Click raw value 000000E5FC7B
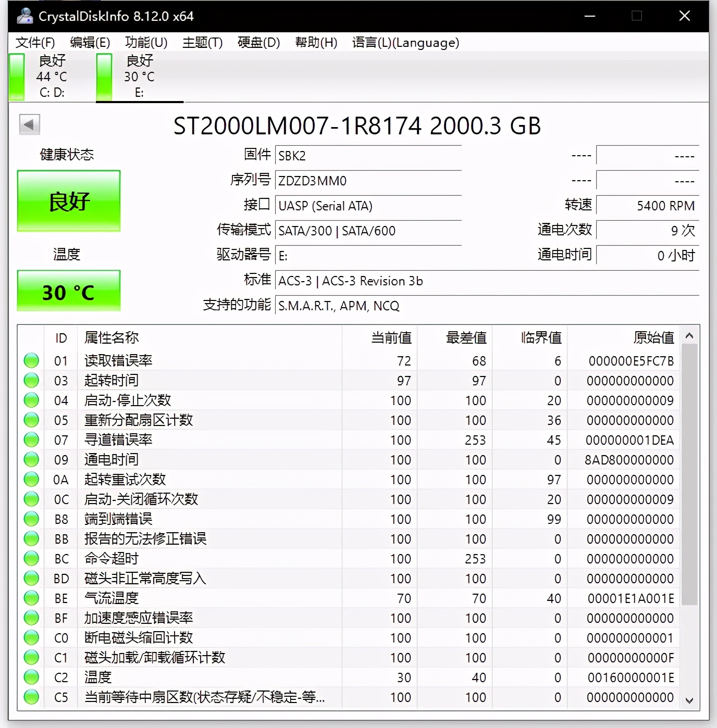717x728 pixels. tap(631, 361)
